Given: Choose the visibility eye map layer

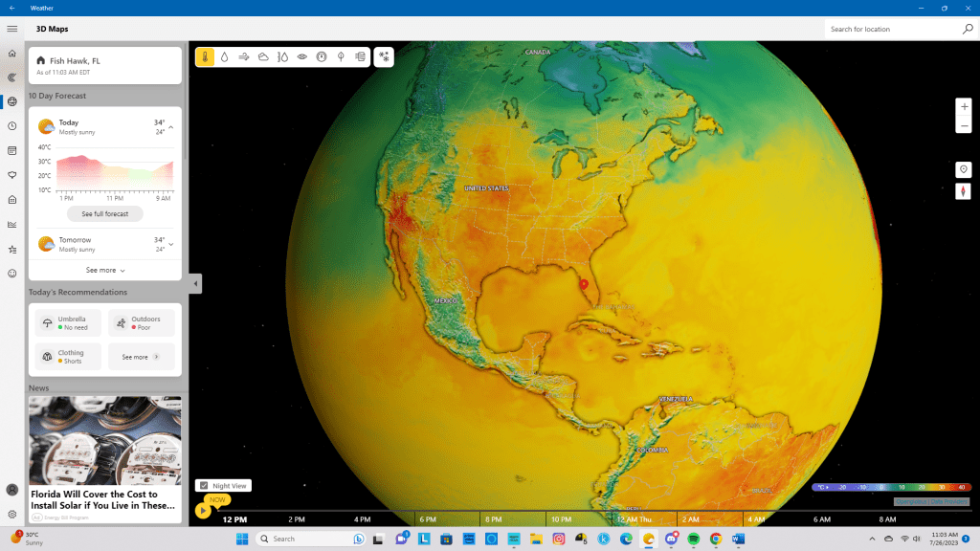Looking at the screenshot, I should pyautogui.click(x=302, y=57).
